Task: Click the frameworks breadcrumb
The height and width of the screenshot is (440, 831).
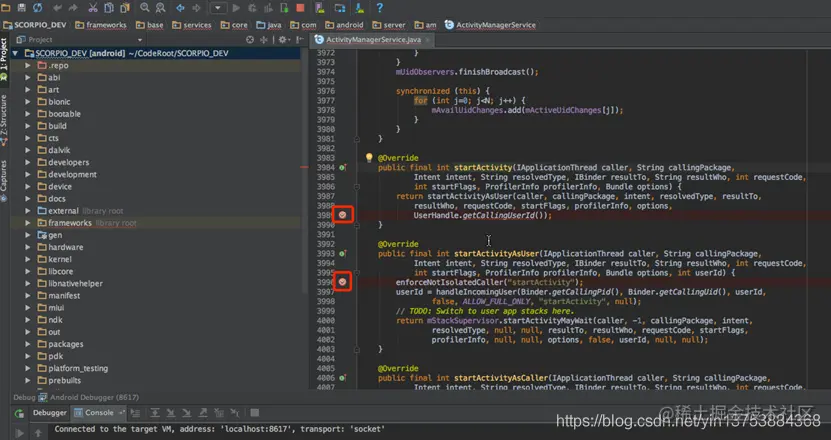Action: click(101, 25)
